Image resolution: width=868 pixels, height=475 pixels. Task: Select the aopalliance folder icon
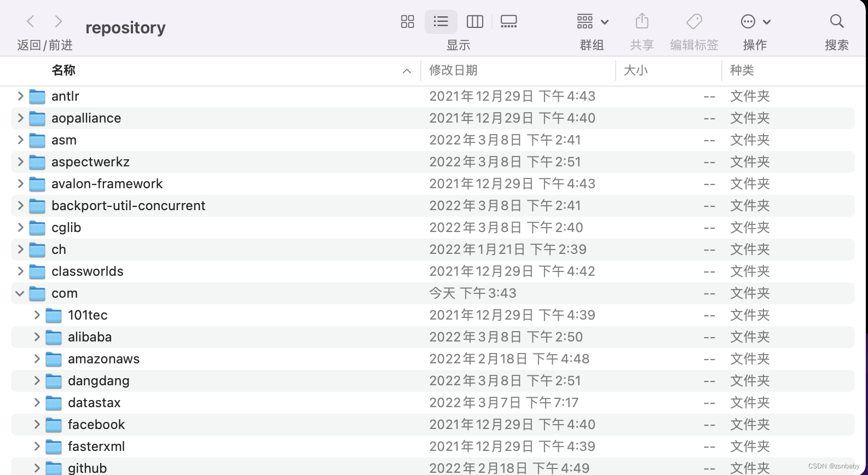37,118
